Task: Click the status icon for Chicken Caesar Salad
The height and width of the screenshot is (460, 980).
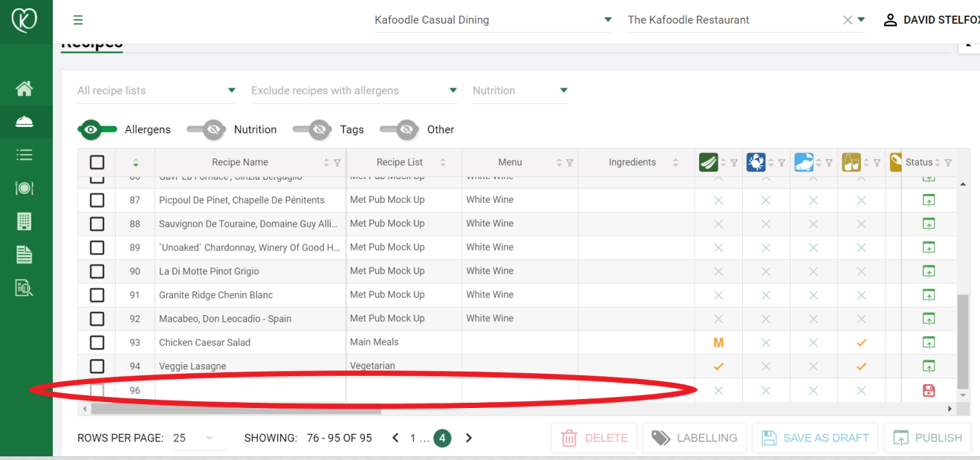Action: [928, 343]
